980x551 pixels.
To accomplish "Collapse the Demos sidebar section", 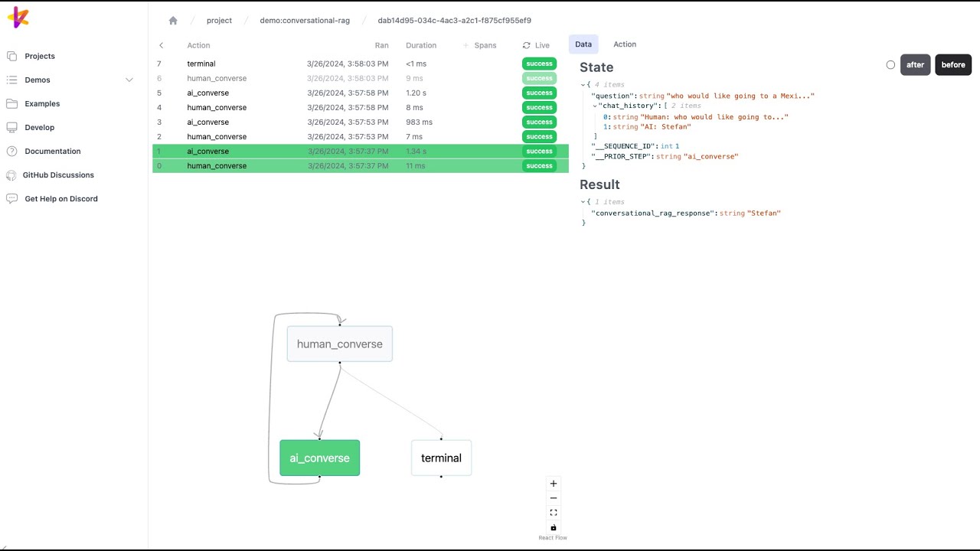I will point(129,80).
